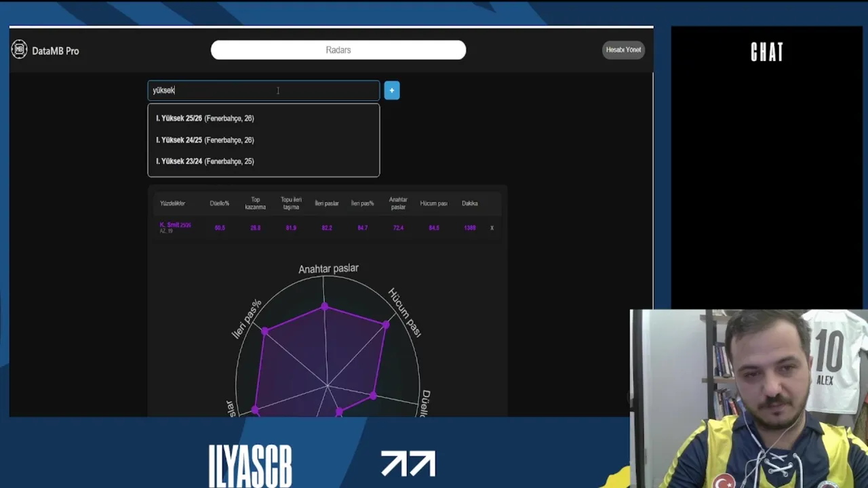The height and width of the screenshot is (488, 868).
Task: Click the DataMB Pro logo icon
Action: click(x=19, y=49)
